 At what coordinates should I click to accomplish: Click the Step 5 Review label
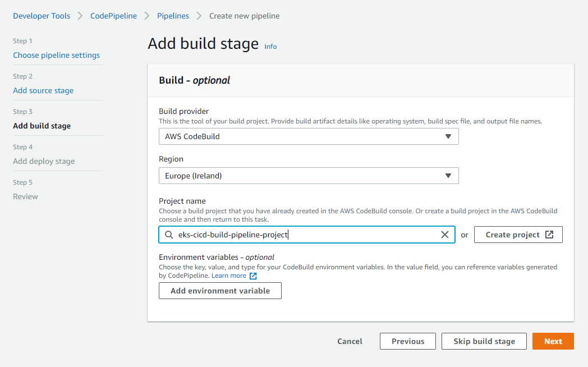tap(25, 196)
